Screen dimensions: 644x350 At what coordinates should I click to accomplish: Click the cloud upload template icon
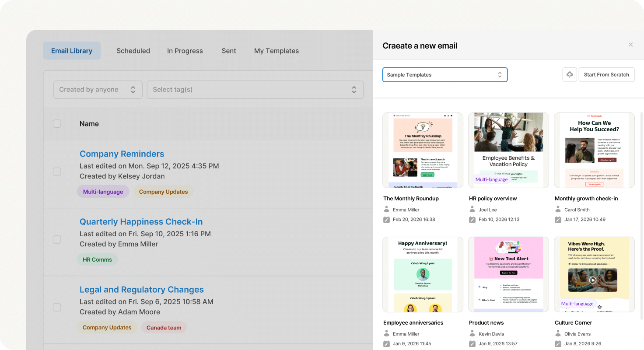[x=569, y=74]
